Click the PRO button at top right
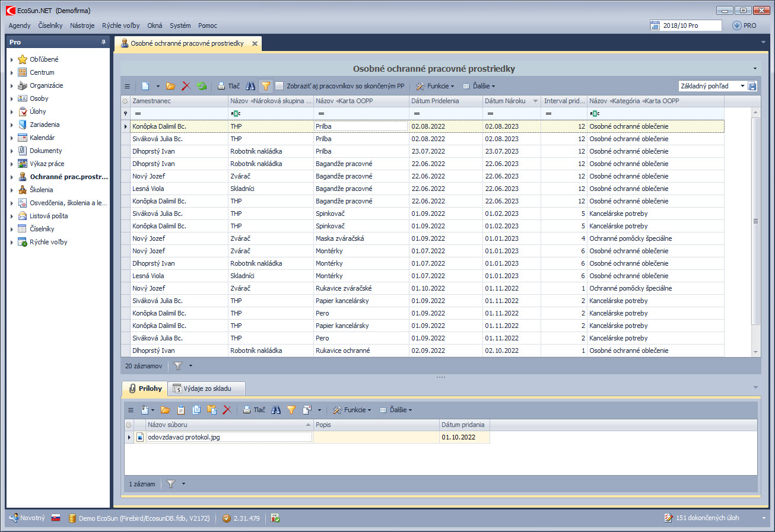The height and width of the screenshot is (532, 775). point(744,26)
